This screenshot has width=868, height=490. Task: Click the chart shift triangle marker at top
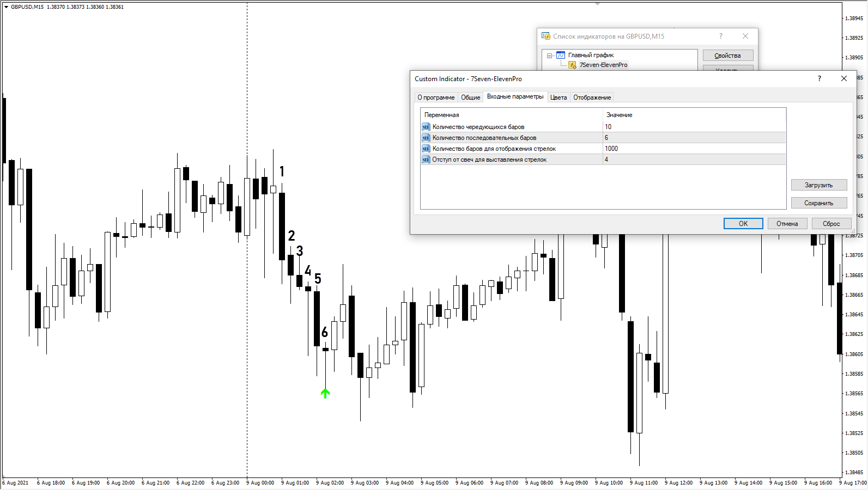pyautogui.click(x=597, y=4)
